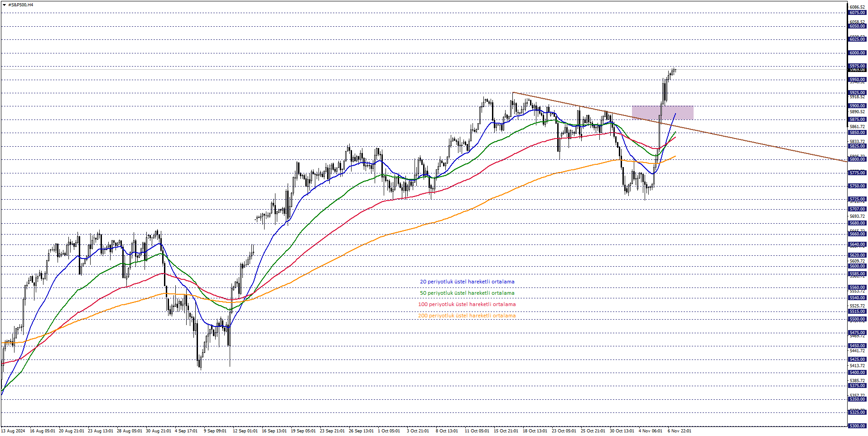Click the 13 Aug 2024 date label
This screenshot has width=868, height=436.
point(13,431)
